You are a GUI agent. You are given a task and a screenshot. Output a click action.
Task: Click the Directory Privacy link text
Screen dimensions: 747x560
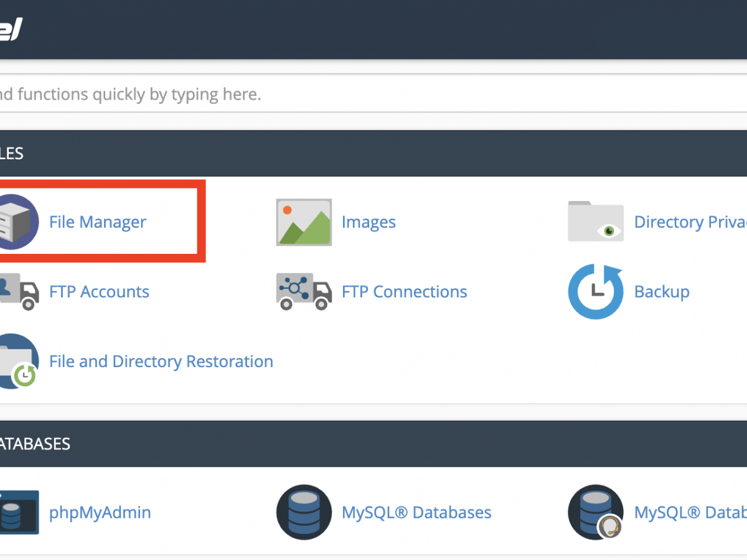pos(690,222)
